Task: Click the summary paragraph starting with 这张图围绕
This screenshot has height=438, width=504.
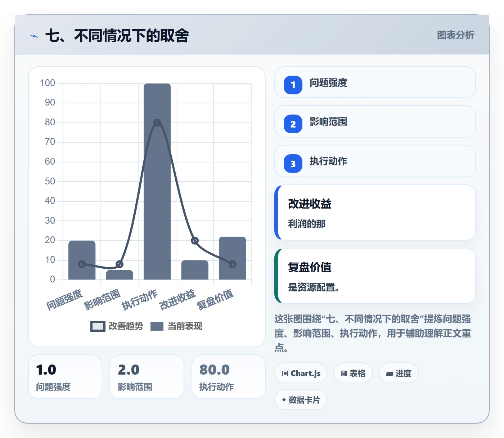Action: click(373, 333)
